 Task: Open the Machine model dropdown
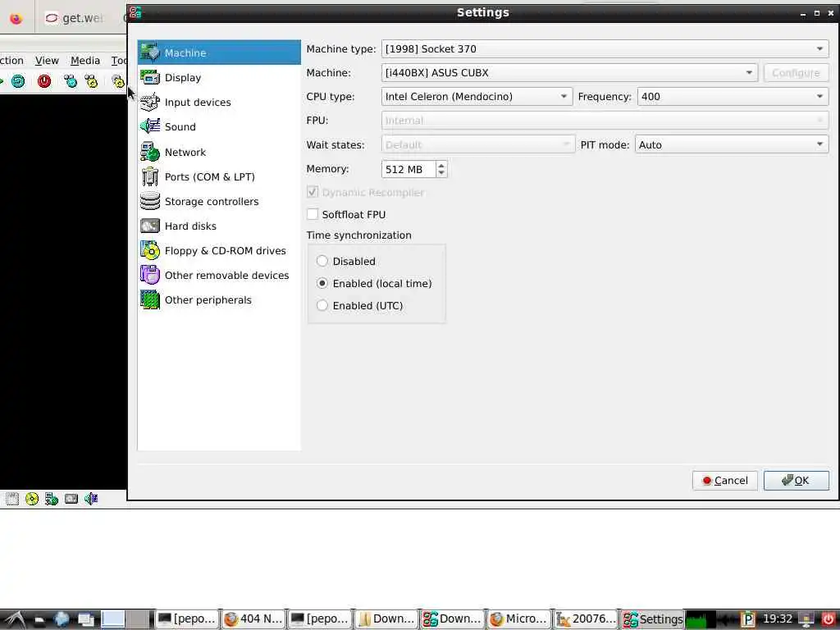(569, 73)
